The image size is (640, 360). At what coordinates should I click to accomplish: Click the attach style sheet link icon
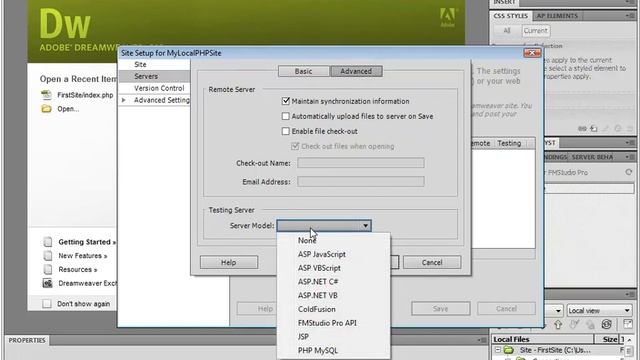582,129
